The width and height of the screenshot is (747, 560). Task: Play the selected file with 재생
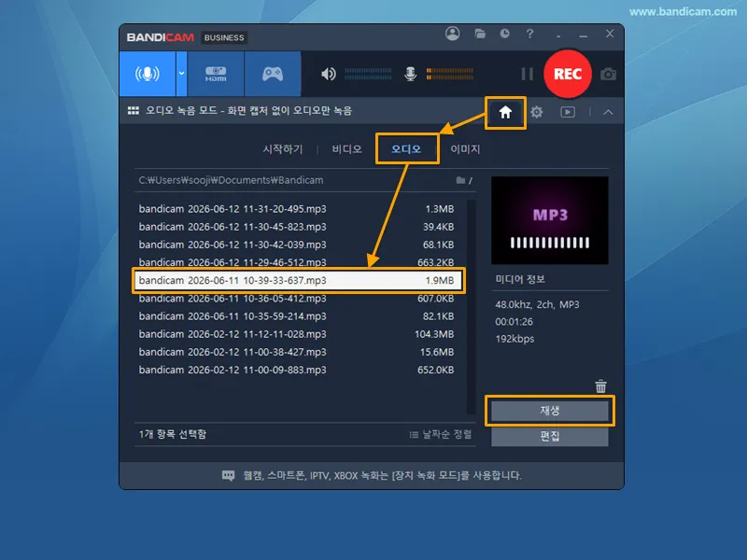click(x=549, y=411)
